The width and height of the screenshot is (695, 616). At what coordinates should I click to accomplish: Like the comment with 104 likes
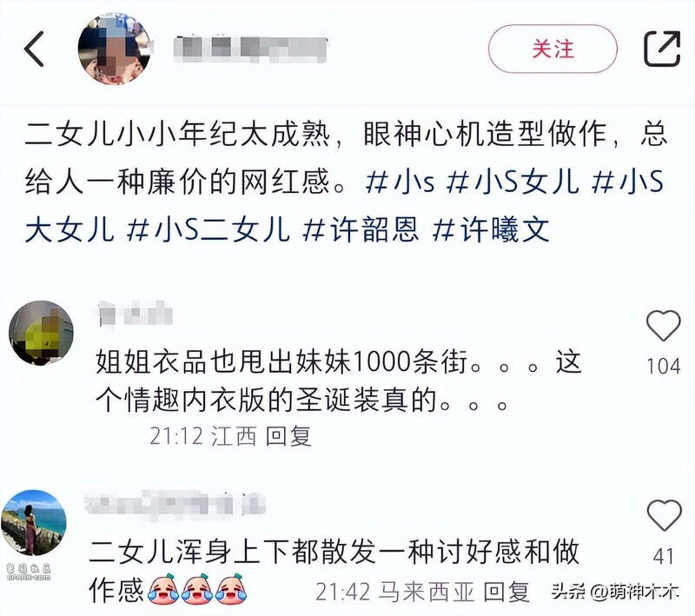[663, 326]
